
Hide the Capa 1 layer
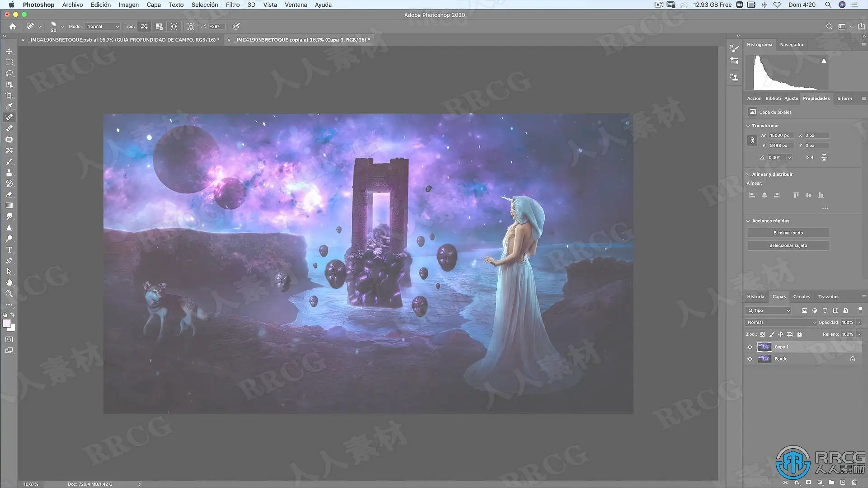pos(750,347)
